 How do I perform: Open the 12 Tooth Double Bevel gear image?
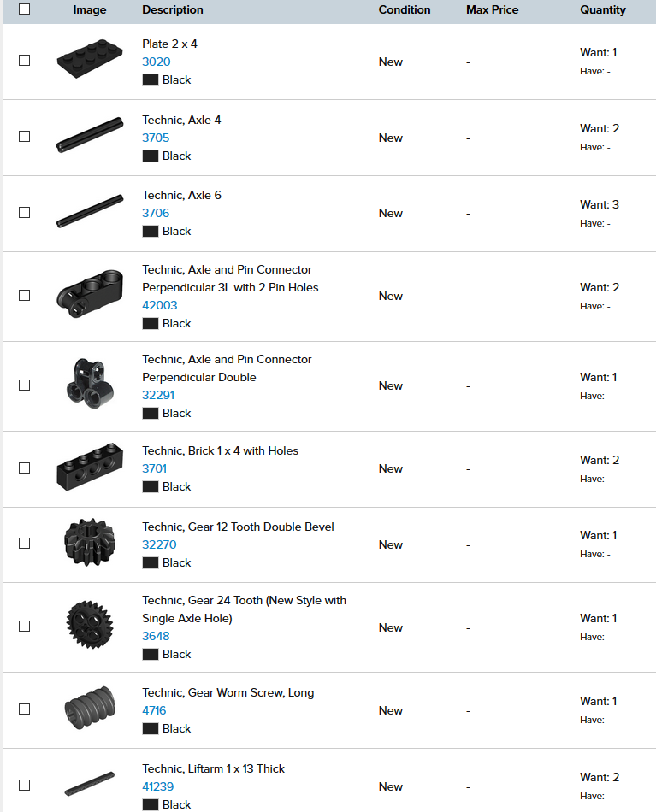tap(90, 542)
